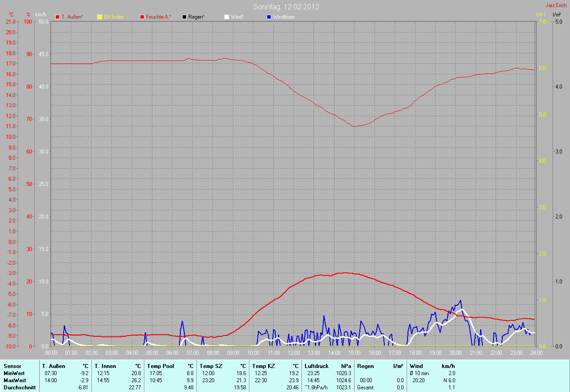Image resolution: width=570 pixels, height=392 pixels.
Task: Click the 'T. Innen' column header
Action: (x=105, y=366)
